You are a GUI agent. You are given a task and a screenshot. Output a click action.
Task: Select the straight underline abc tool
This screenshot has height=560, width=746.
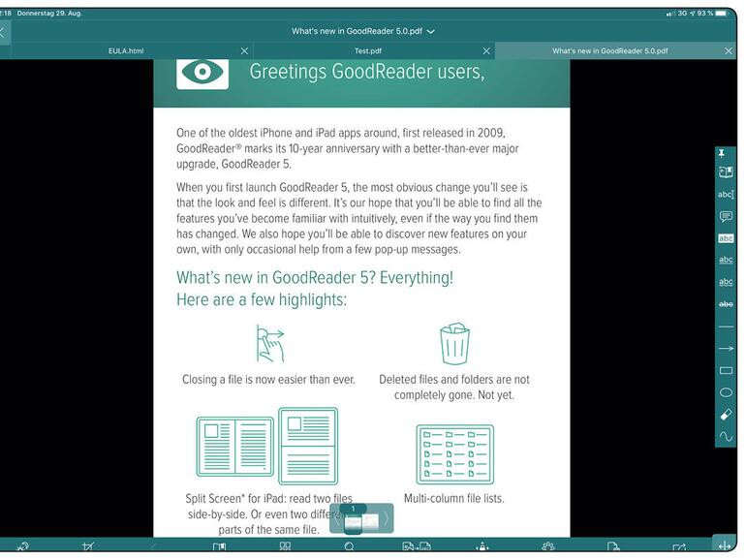click(x=726, y=261)
